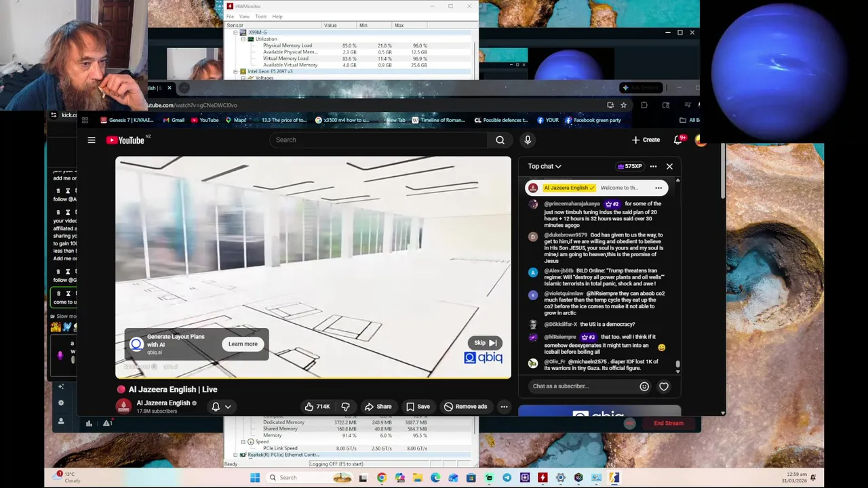Open the Gmail bookmark
Image resolution: width=868 pixels, height=488 pixels.
[x=174, y=120]
